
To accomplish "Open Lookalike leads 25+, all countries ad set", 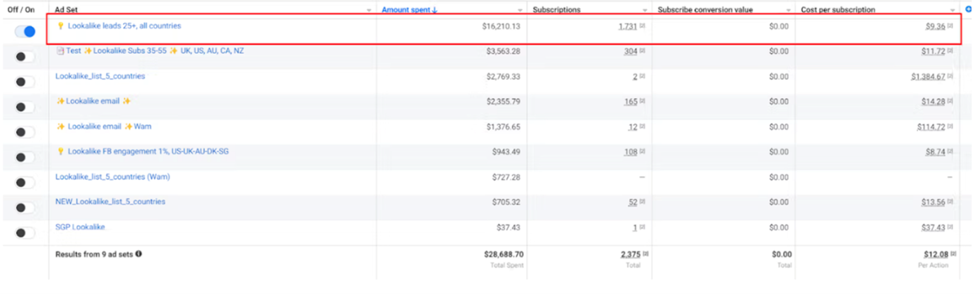I will 124,26.
